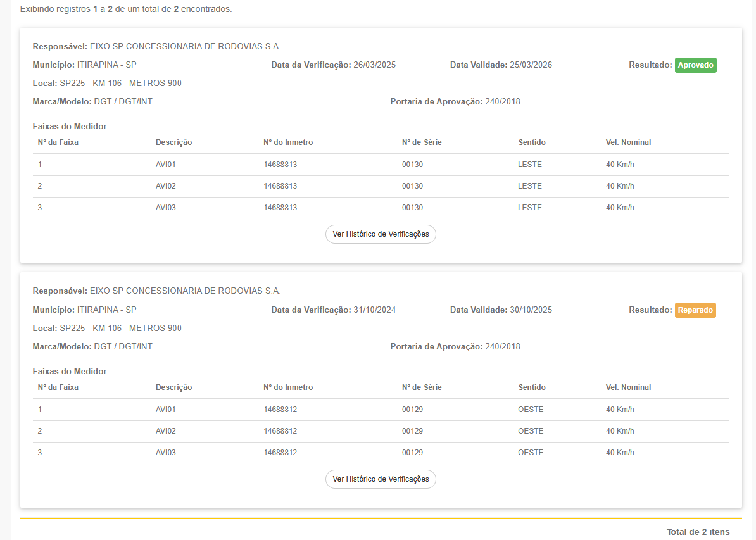Click Faixas do Medidor heading in the Reparado record

[70, 371]
